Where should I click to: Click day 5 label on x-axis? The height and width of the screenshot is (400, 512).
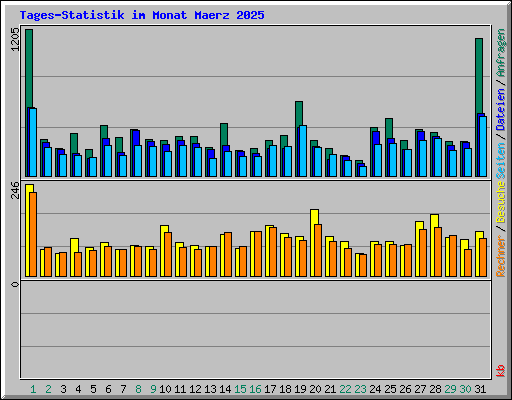point(93,389)
